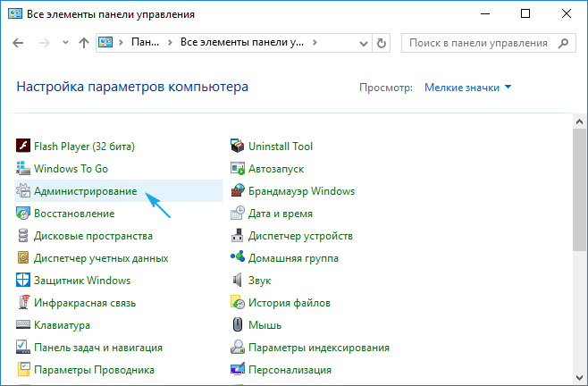This screenshot has width=588, height=386.
Task: Go back with the Back arrow
Action: click(18, 43)
